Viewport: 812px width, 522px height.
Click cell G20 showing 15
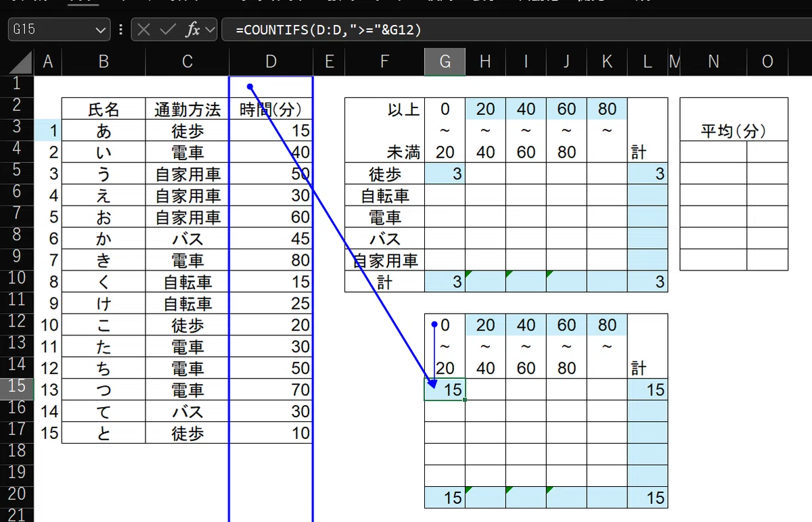coord(445,498)
